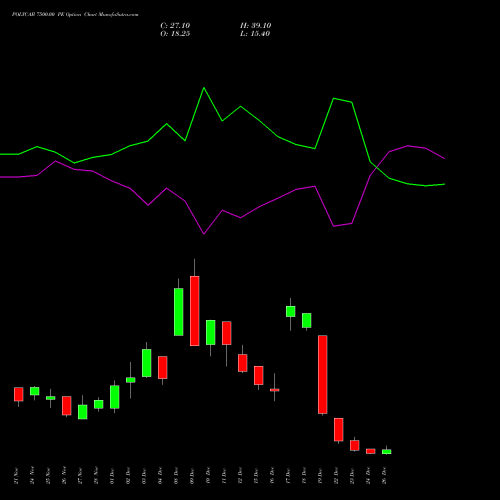Click the 15 Dec date label
Screen dimensions: 500x500
click(x=256, y=476)
